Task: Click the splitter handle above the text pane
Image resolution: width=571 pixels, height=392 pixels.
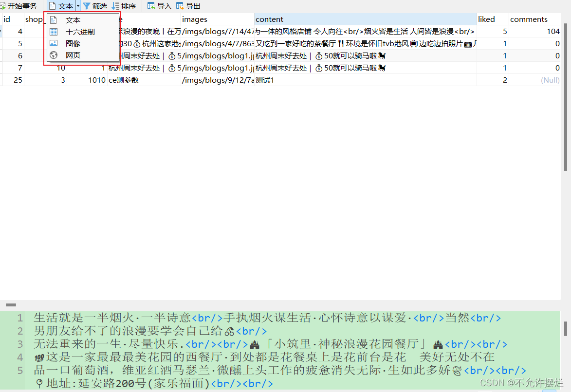Action: click(11, 304)
